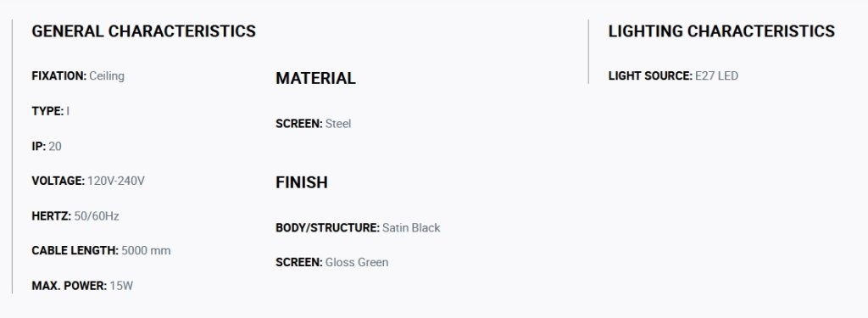The height and width of the screenshot is (318, 868).
Task: Select the Light Source E27 LED entry
Action: click(673, 76)
